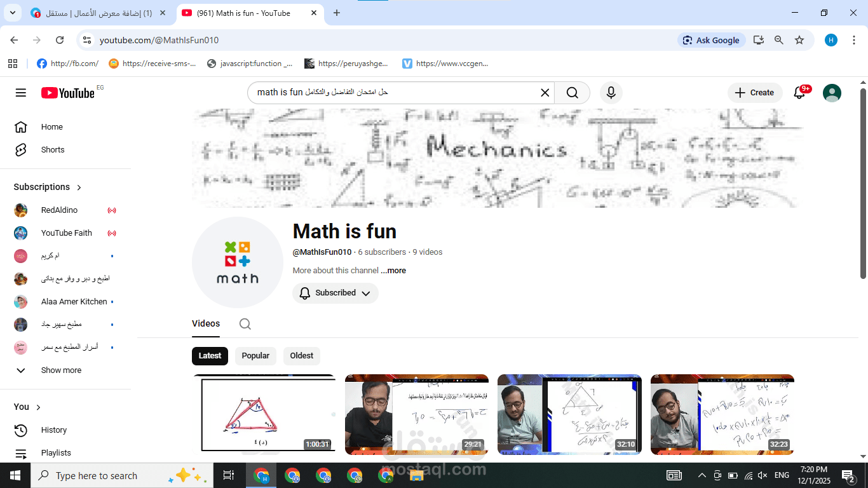The width and height of the screenshot is (868, 488).
Task: Click the browser zoom magnifier icon
Action: click(779, 40)
